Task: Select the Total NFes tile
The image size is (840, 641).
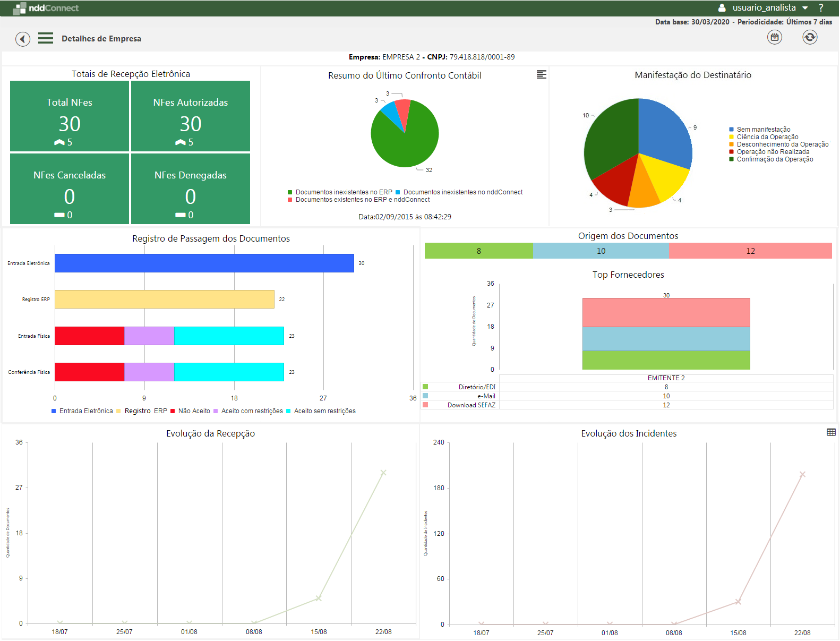Action: pos(70,116)
